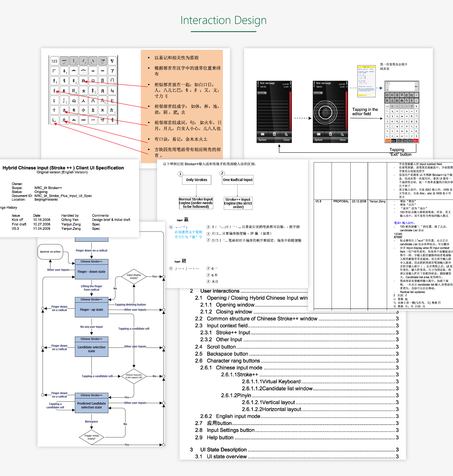
Task: Select candidate character 你
Action: (x=387, y=95)
